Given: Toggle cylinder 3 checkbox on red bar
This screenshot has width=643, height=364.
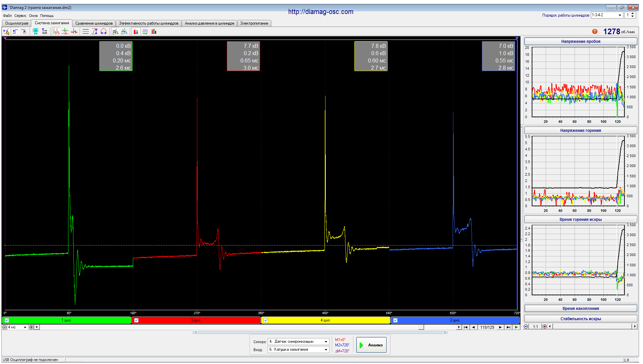Looking at the screenshot, I should 136,320.
